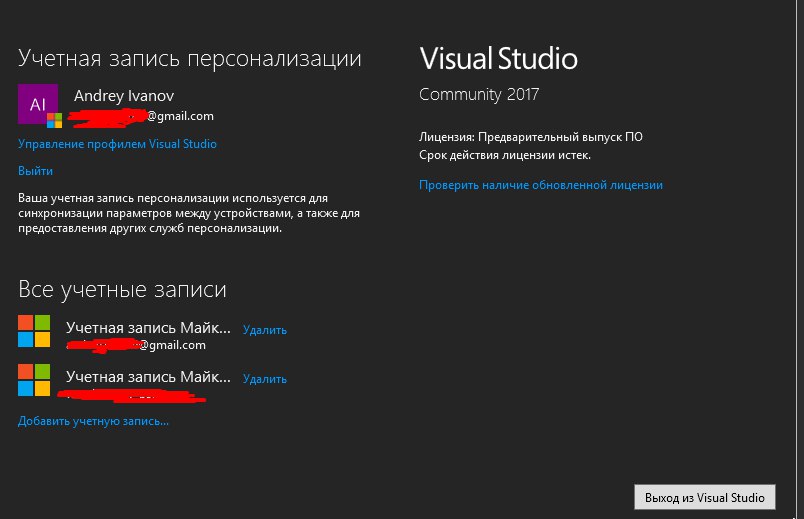Click the Visual Studio product title
This screenshot has width=804, height=519.
498,58
